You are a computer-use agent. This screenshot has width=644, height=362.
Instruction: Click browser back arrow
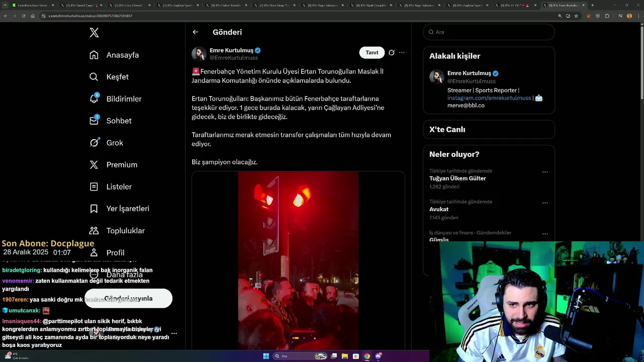[6, 16]
